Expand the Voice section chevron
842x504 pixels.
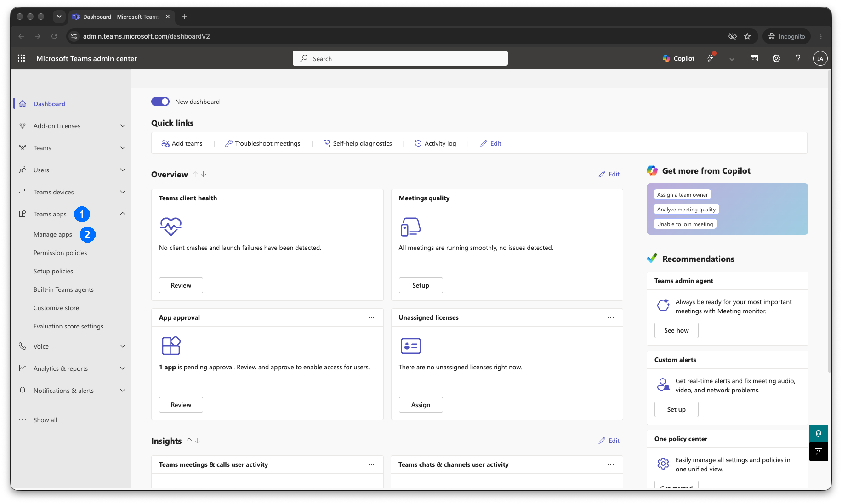(123, 346)
